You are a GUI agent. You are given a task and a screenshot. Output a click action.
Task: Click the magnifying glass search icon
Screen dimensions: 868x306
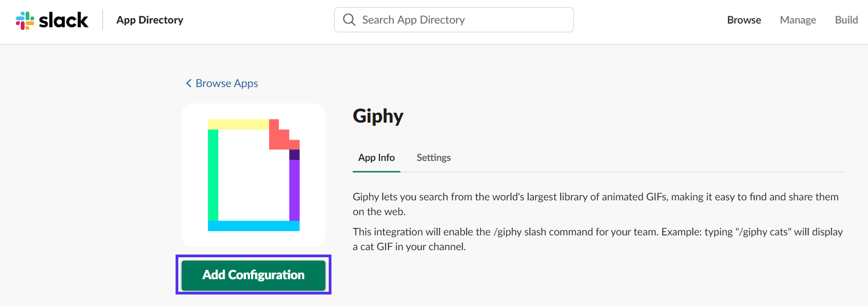click(349, 20)
